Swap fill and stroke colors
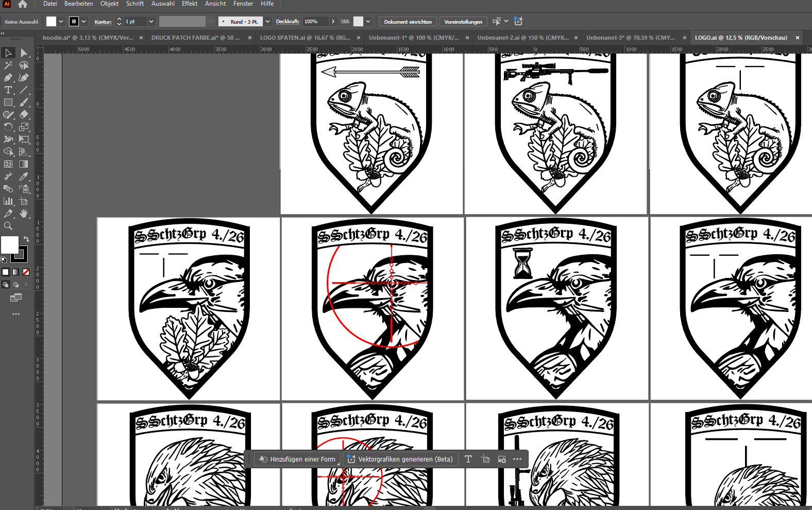812x510 pixels. [26, 239]
